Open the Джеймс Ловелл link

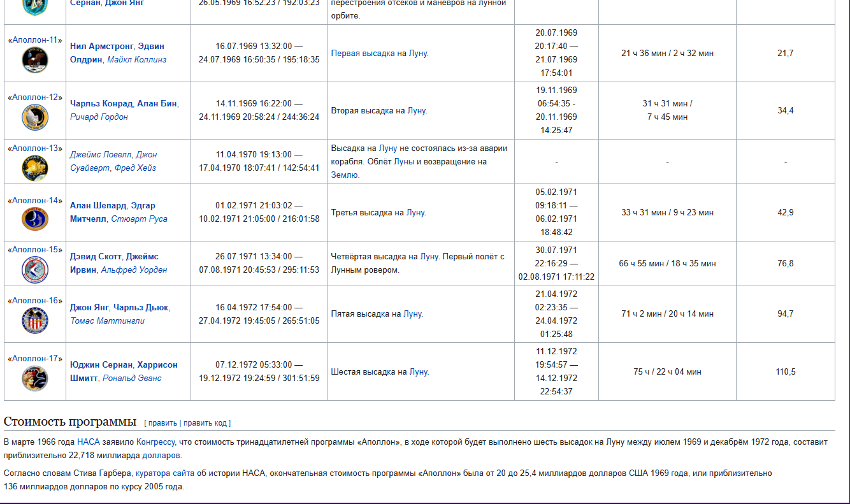[x=101, y=155]
